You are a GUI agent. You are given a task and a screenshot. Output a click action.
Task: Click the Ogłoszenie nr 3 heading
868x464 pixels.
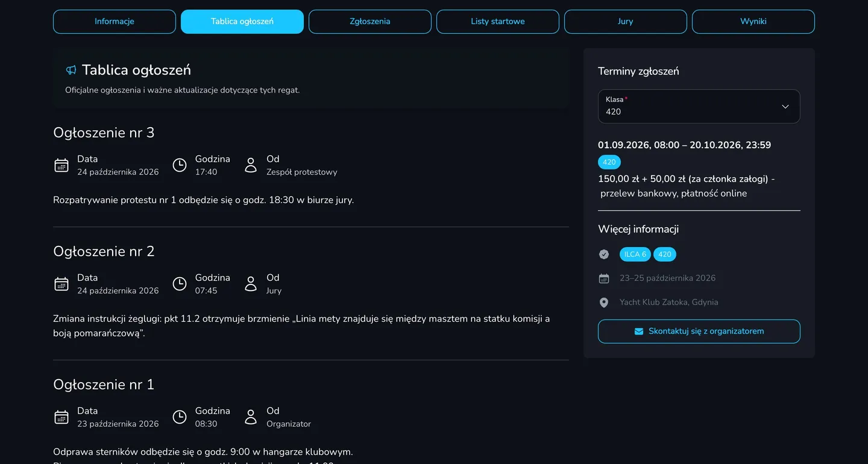[x=104, y=133]
